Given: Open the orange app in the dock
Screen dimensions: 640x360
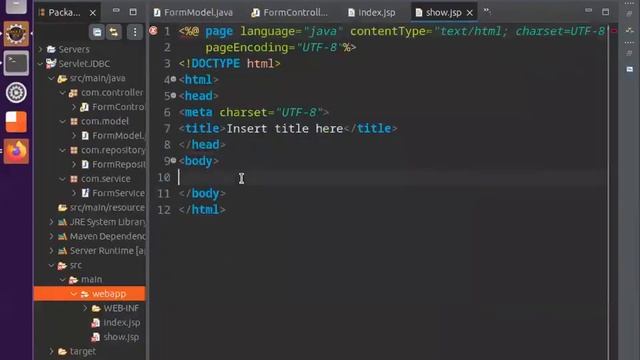Looking at the screenshot, I should click(x=16, y=122).
